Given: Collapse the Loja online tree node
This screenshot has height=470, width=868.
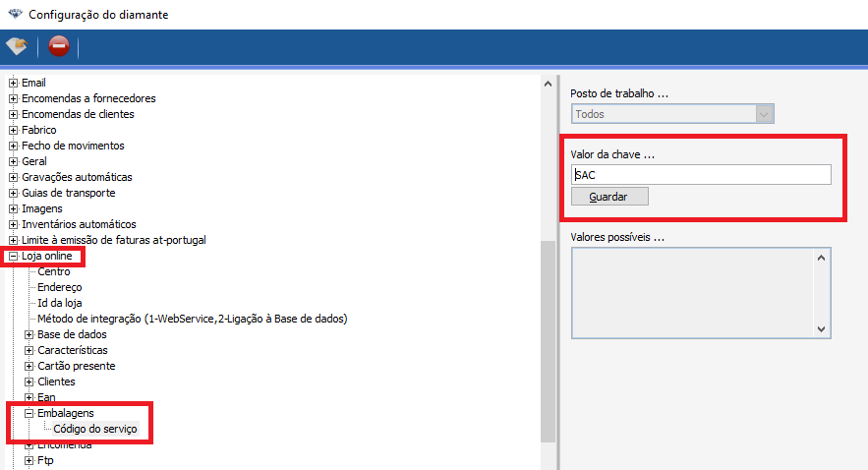Looking at the screenshot, I should (x=13, y=256).
